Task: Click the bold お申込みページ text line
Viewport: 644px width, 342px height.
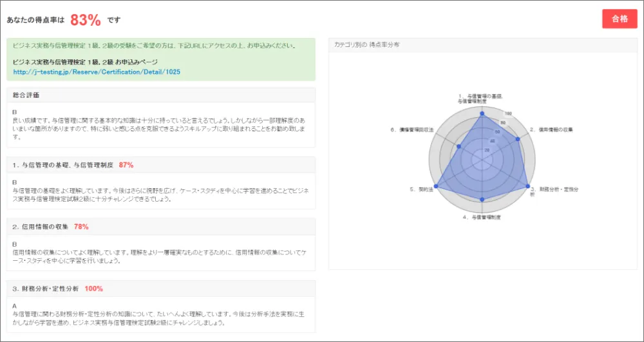Action: 85,62
